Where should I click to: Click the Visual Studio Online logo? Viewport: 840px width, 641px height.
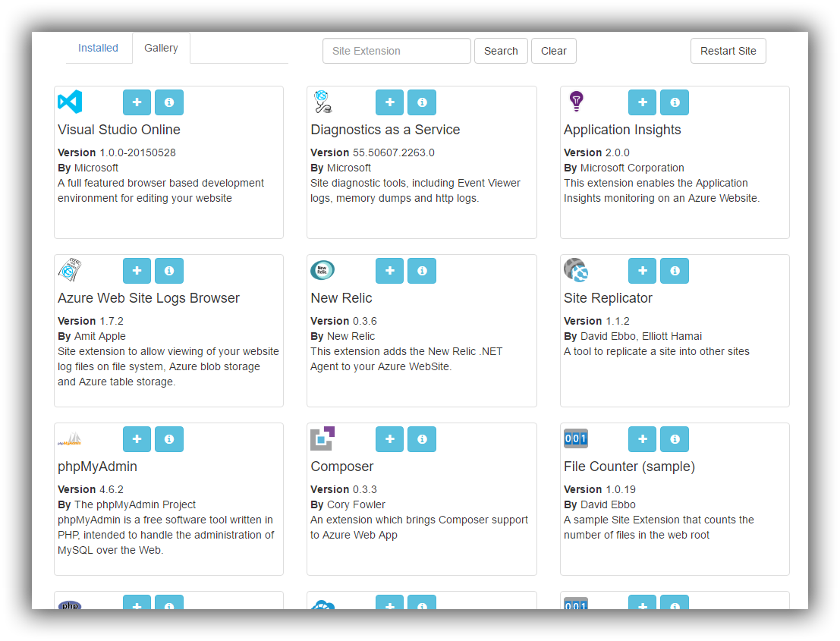[70, 102]
